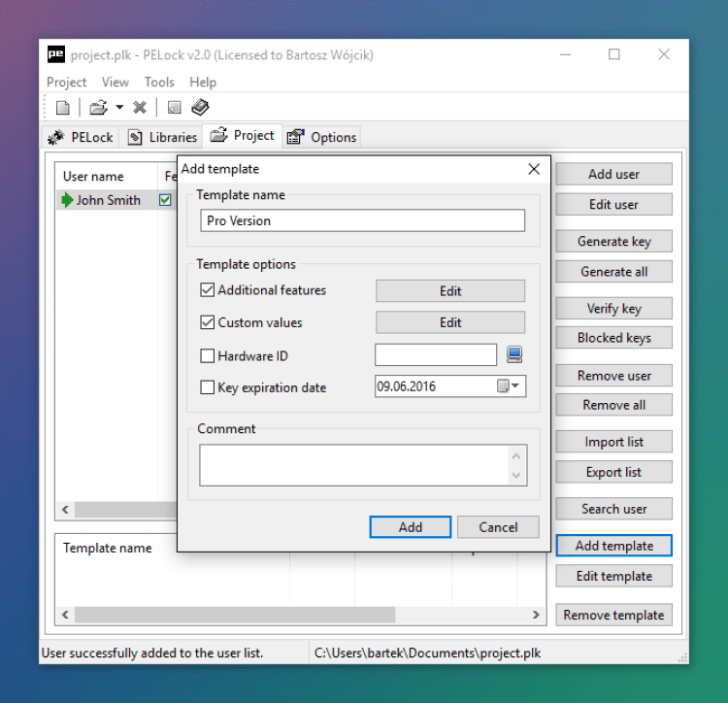
Task: Open the Project menu
Action: tap(66, 83)
